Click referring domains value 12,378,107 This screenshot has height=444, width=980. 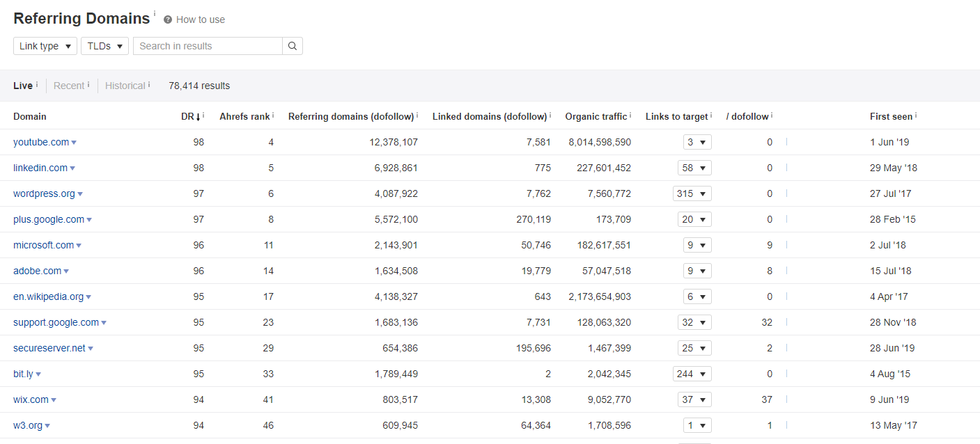tap(394, 142)
